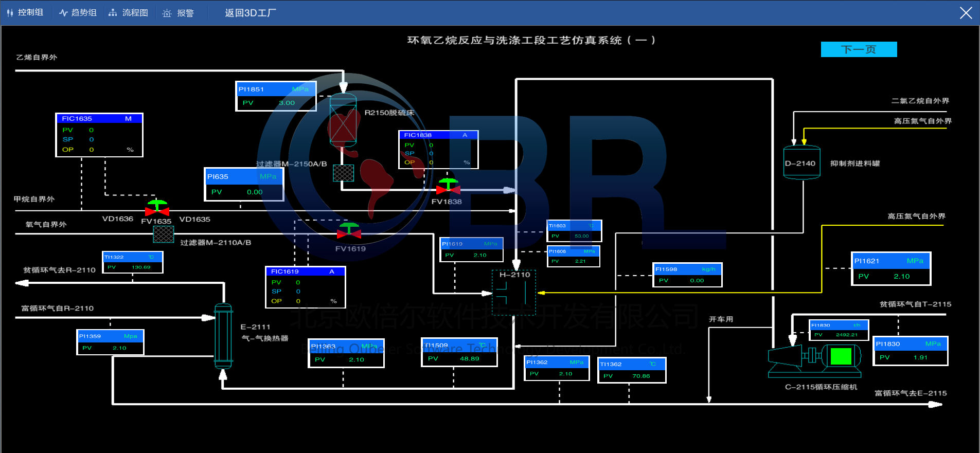Switch to the 流程图 flowchart view
The width and height of the screenshot is (980, 453).
pos(129,12)
